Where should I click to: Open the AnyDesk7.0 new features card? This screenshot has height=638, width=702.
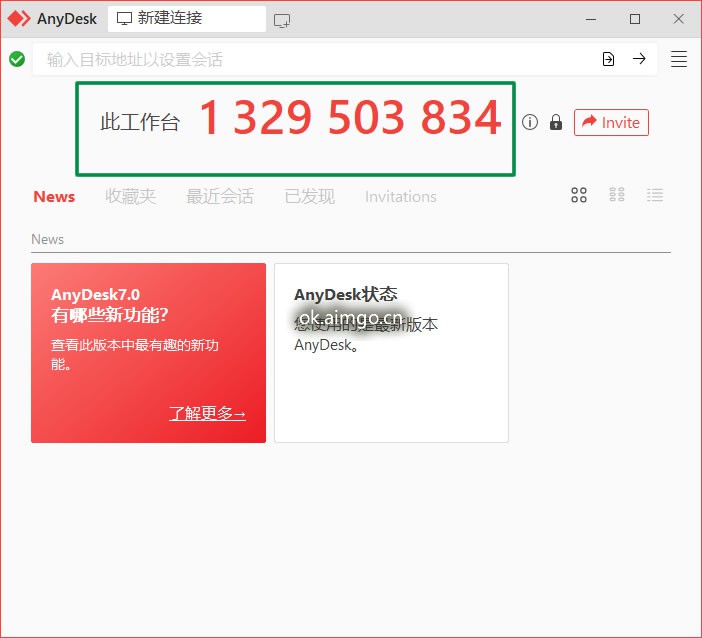coord(149,353)
